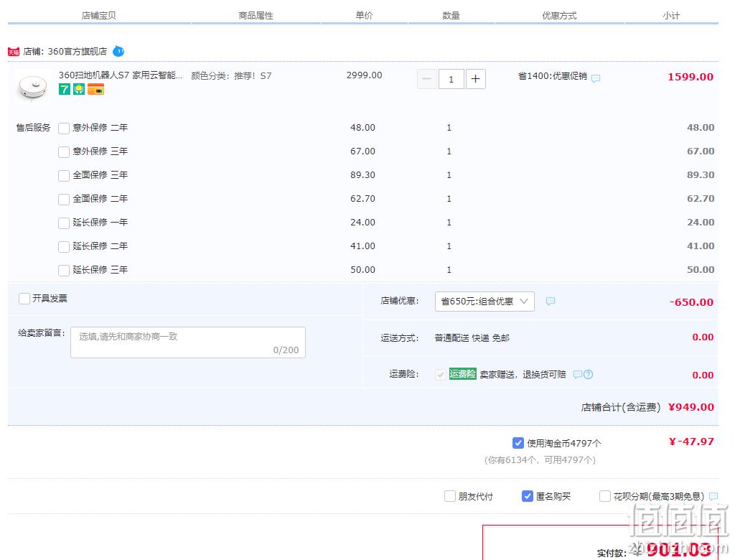The height and width of the screenshot is (560, 735).
Task: Click the green 7-day return badge icon
Action: [64, 89]
